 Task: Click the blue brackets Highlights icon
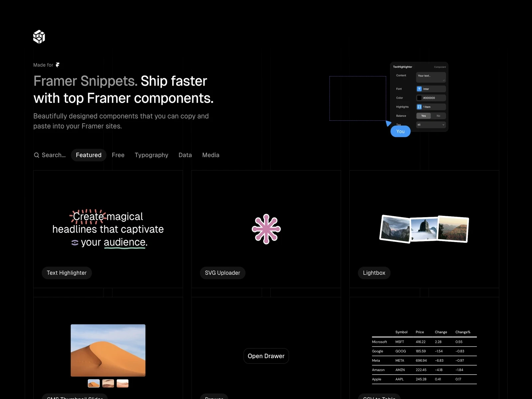[x=419, y=107]
